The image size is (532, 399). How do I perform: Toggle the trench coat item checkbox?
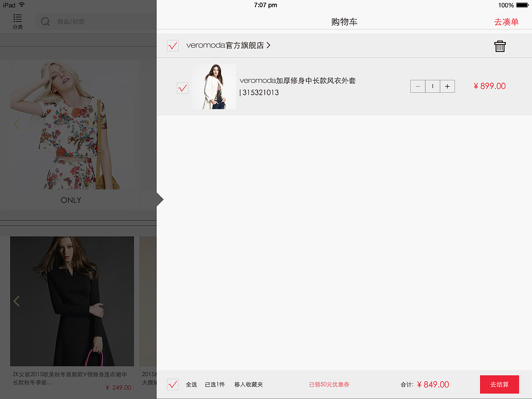tap(182, 88)
